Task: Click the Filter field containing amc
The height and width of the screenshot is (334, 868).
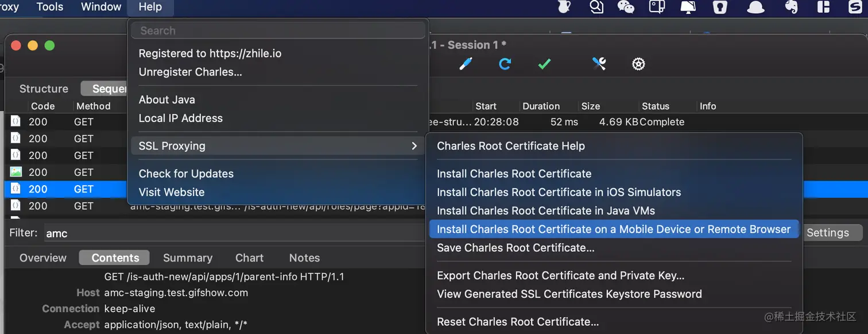Action: (235, 233)
